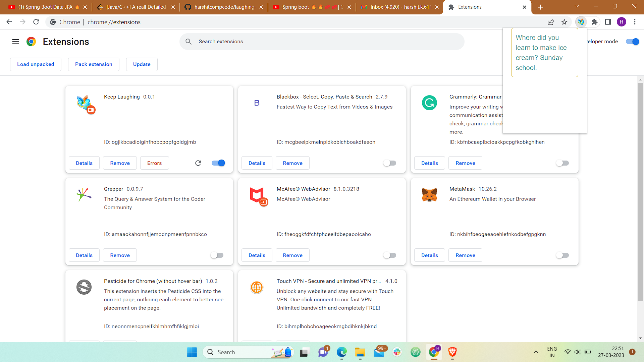Click the Load unpacked button
This screenshot has width=644, height=362.
click(x=36, y=64)
